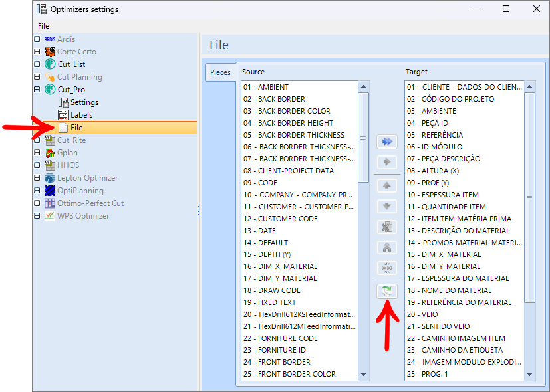
Task: Click the green refresh fields button
Action: pyautogui.click(x=387, y=292)
